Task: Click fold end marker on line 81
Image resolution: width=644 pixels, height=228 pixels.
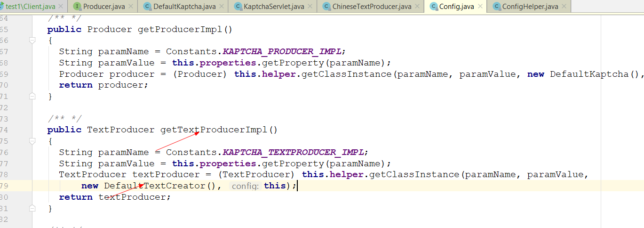Action: 32,208
